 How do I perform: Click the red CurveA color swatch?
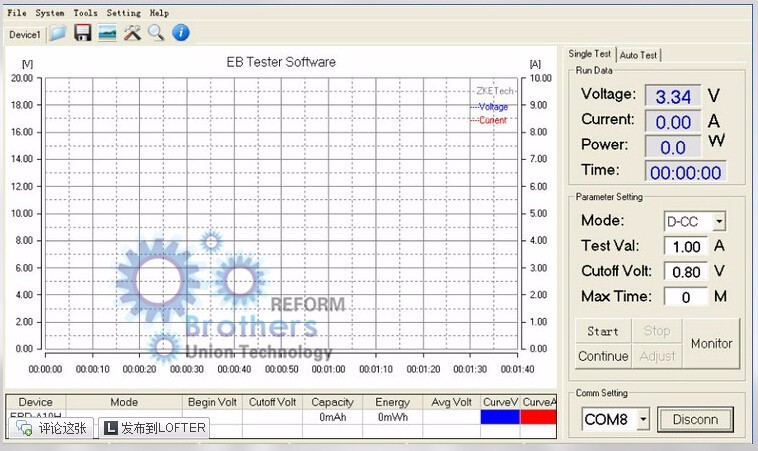539,417
